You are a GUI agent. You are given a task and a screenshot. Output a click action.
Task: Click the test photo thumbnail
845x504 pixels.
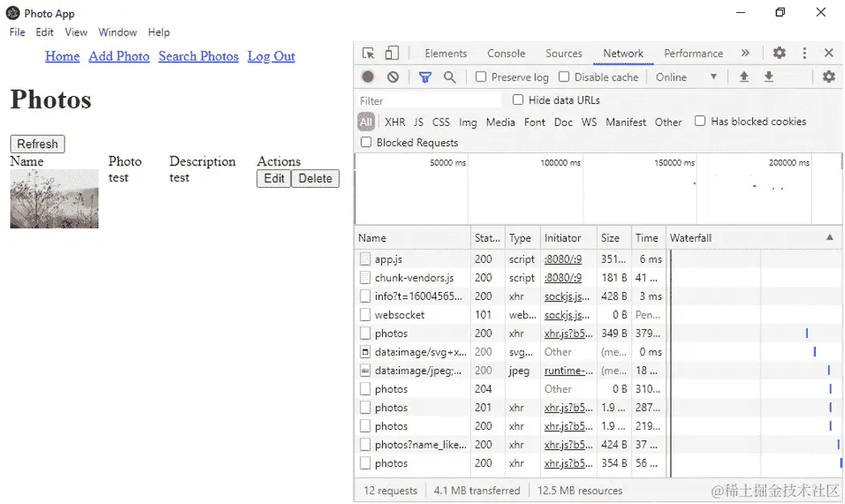[x=55, y=199]
